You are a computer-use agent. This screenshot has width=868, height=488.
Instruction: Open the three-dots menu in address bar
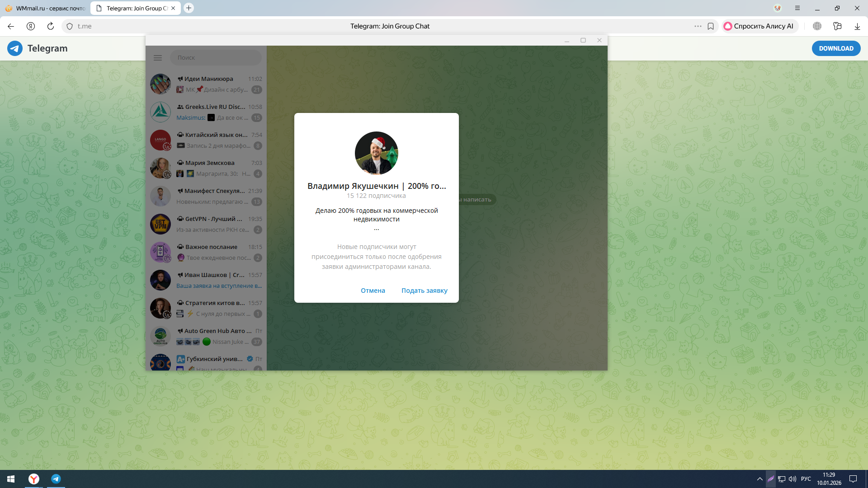[698, 26]
